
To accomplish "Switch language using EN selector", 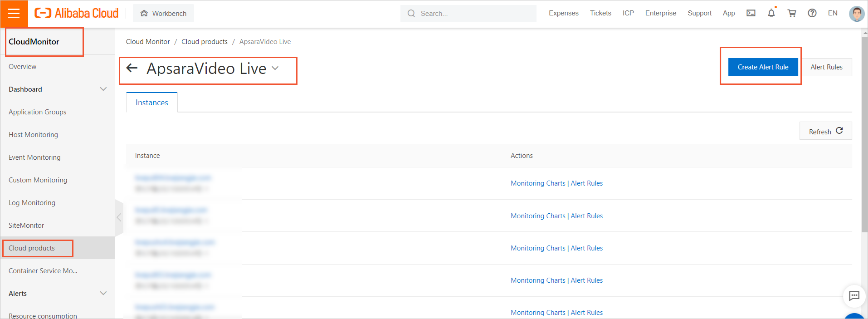I will pos(833,13).
